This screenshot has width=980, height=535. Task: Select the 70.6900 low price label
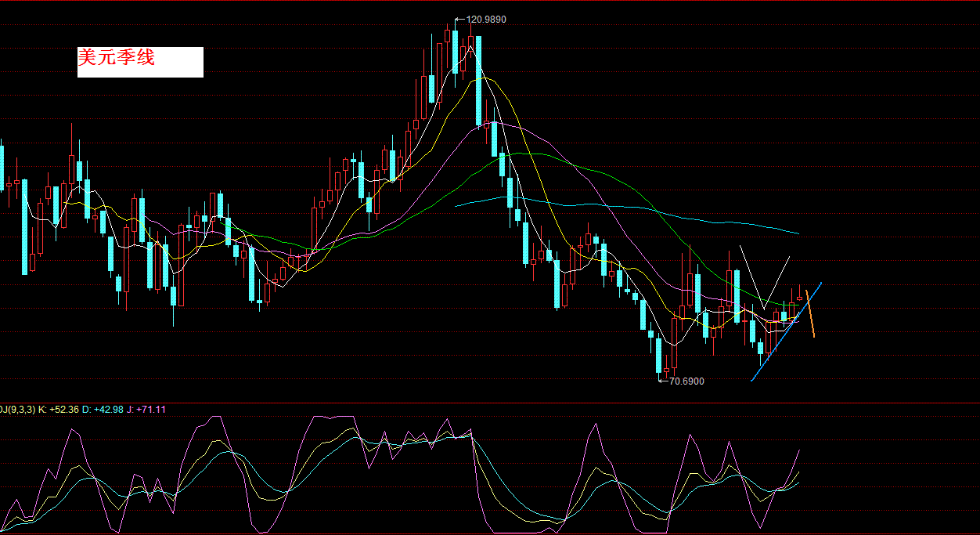(x=686, y=381)
